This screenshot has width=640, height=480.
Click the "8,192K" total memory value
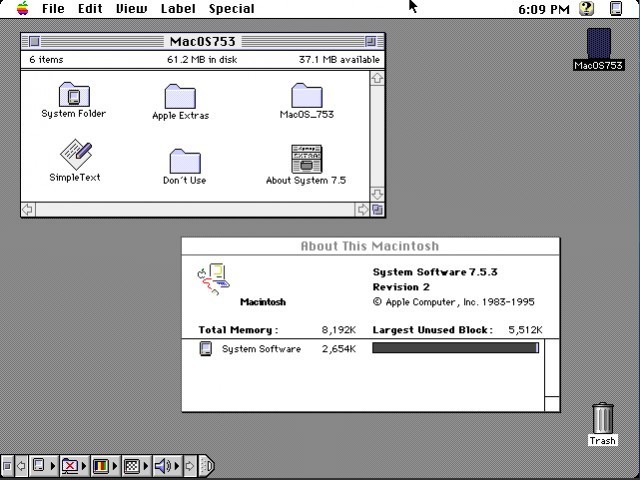[x=339, y=330]
